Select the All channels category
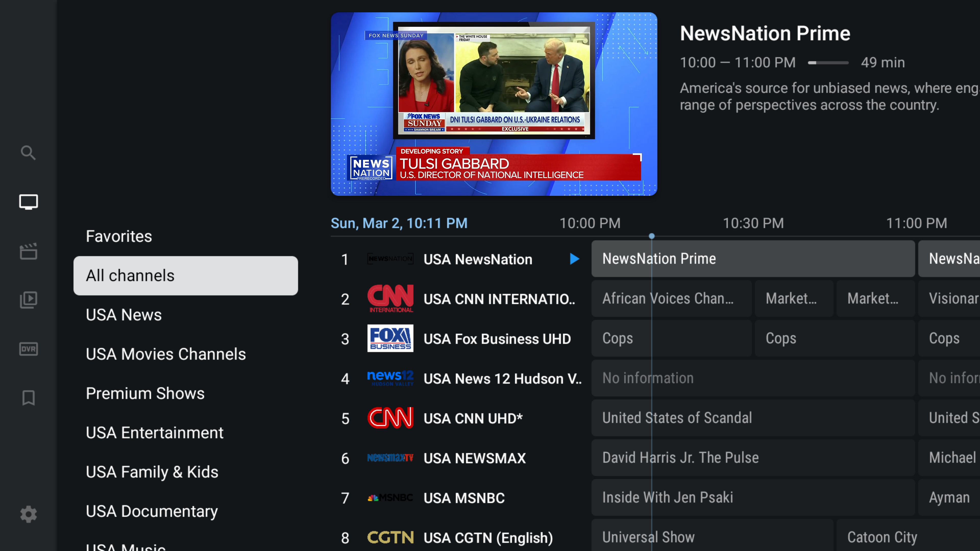 pyautogui.click(x=186, y=276)
